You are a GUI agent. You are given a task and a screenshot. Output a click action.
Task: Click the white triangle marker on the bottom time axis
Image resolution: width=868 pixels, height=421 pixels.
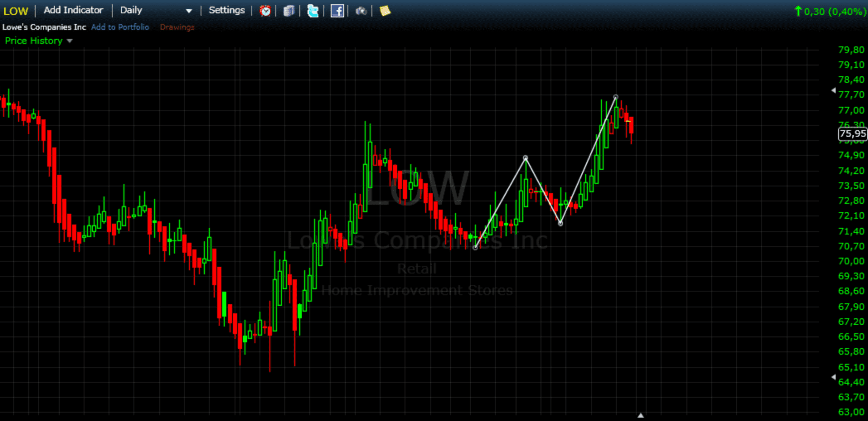click(641, 415)
